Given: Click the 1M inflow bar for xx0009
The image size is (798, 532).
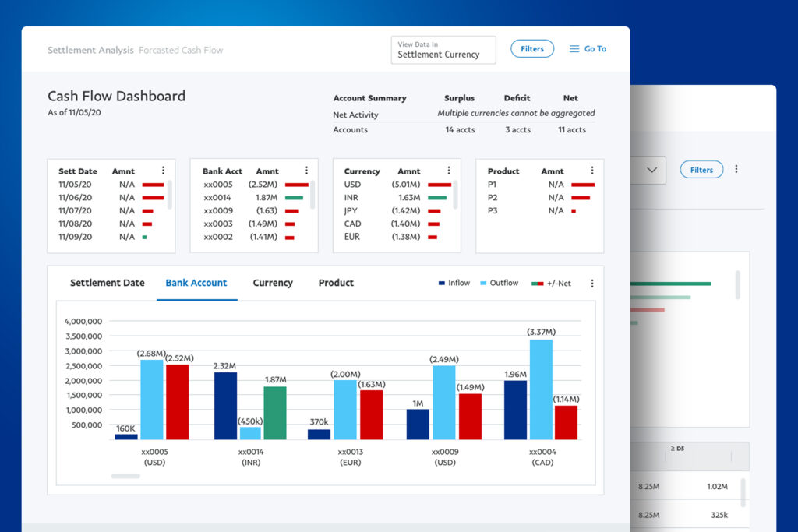Looking at the screenshot, I should point(418,425).
